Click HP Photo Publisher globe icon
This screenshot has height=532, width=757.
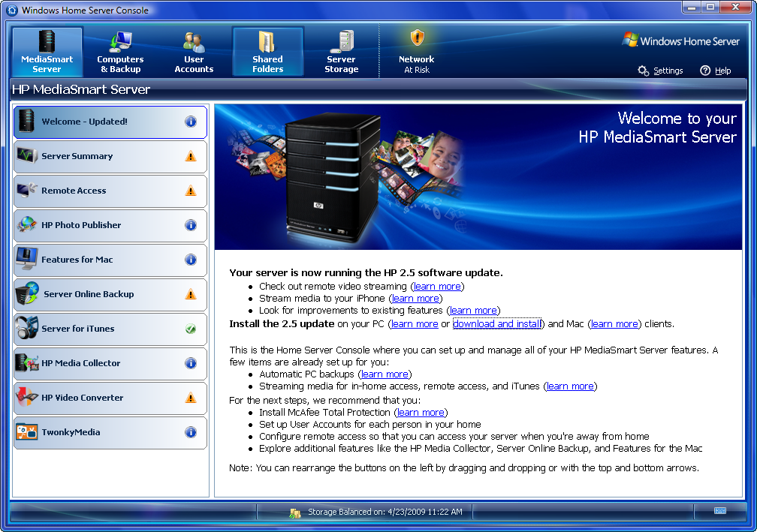[27, 225]
